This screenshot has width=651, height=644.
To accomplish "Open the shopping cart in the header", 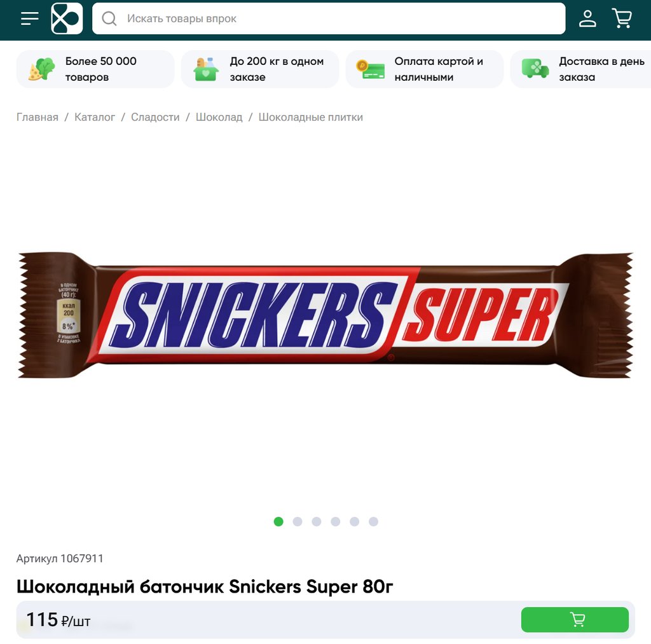I will (x=622, y=18).
